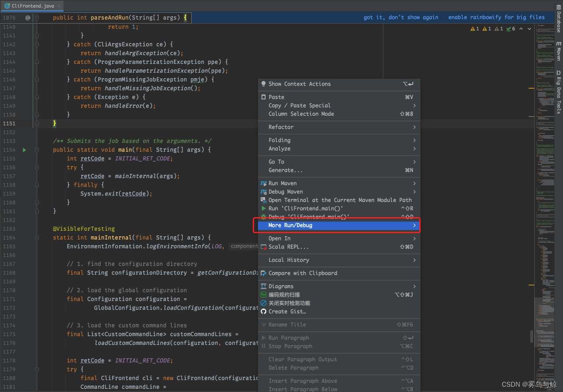This screenshot has width=563, height=392.
Task: Expand the Folding submenu
Action: 339,140
